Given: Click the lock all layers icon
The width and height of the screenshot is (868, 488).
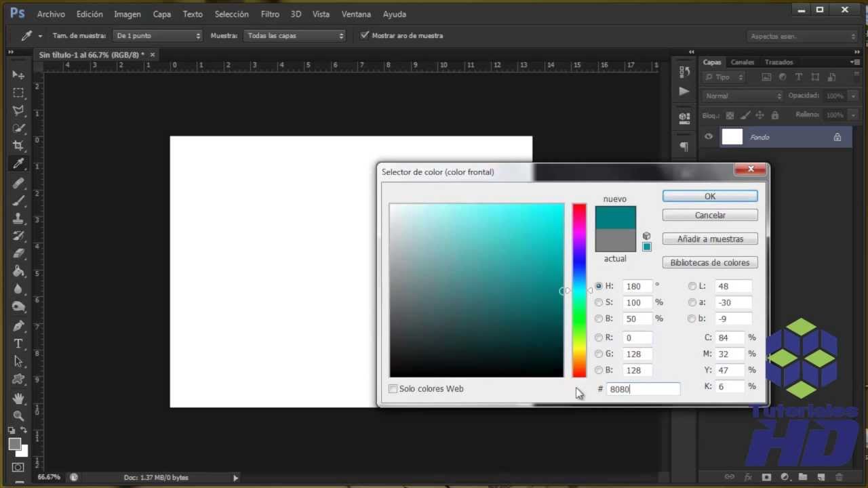Looking at the screenshot, I should [775, 115].
